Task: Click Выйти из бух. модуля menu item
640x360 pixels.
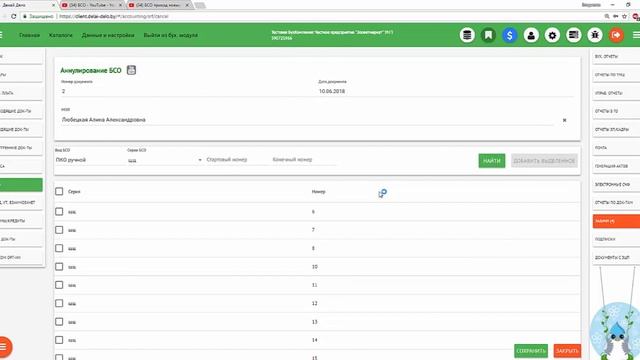Action: [x=171, y=35]
